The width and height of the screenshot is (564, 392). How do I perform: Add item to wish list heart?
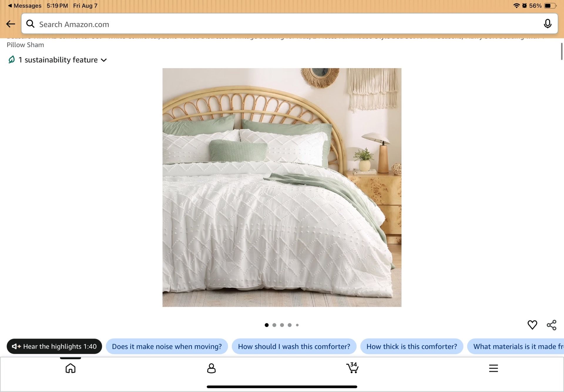tap(532, 325)
